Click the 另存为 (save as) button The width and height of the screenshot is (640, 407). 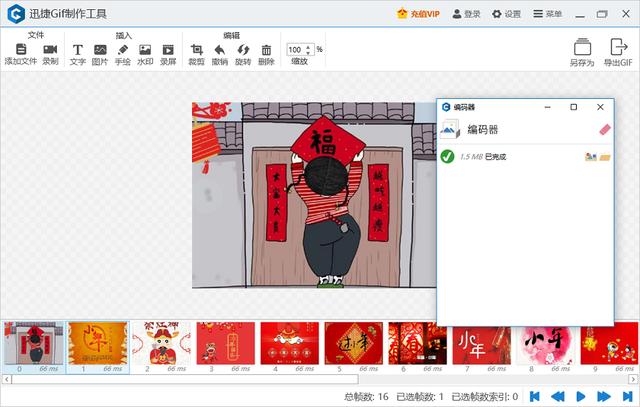582,51
